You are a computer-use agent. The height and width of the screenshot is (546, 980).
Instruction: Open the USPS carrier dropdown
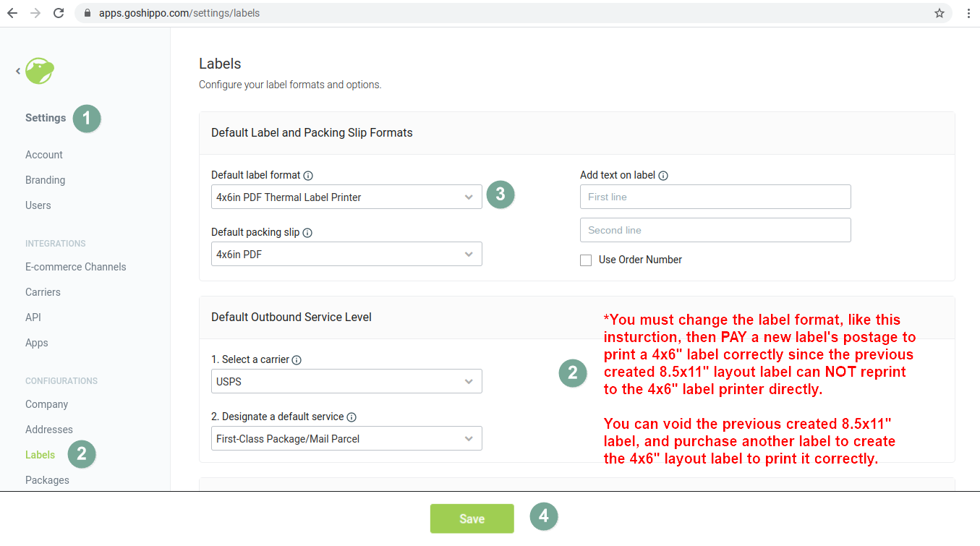(x=346, y=381)
